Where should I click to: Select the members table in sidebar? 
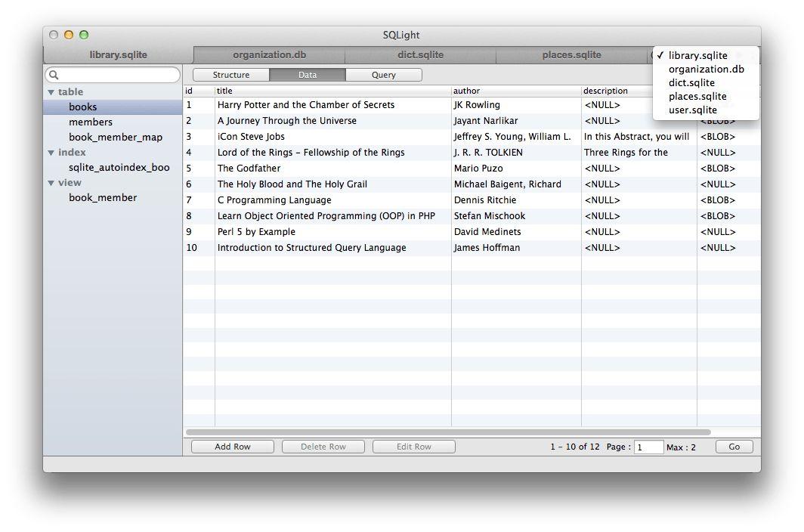click(x=91, y=122)
